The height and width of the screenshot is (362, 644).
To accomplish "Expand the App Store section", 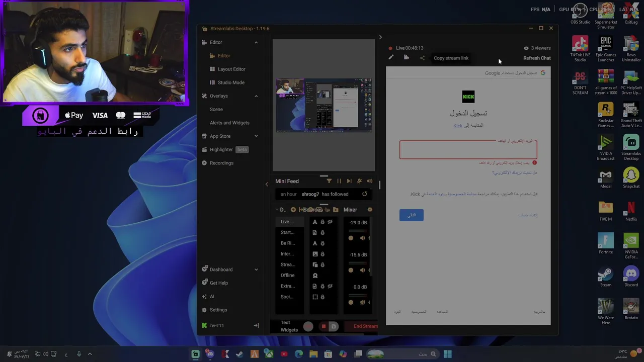I will tap(256, 136).
